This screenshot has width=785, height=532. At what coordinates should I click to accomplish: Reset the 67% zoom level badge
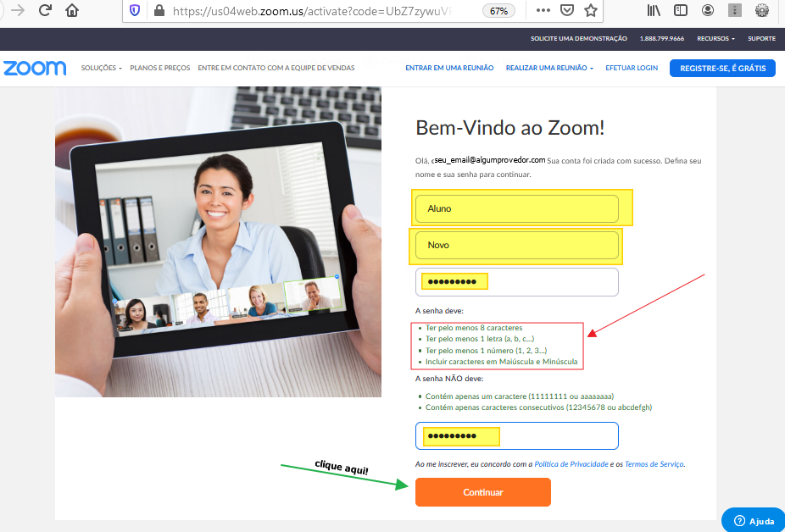click(x=498, y=11)
